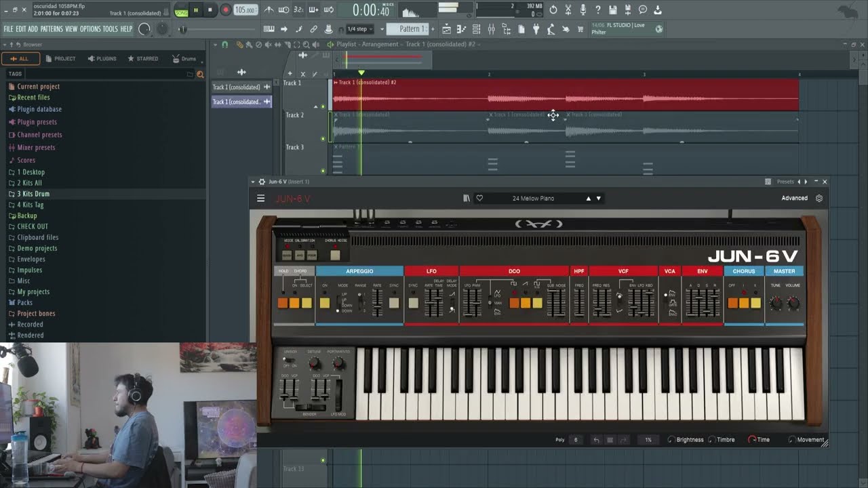Open the ADD menu

point(33,29)
